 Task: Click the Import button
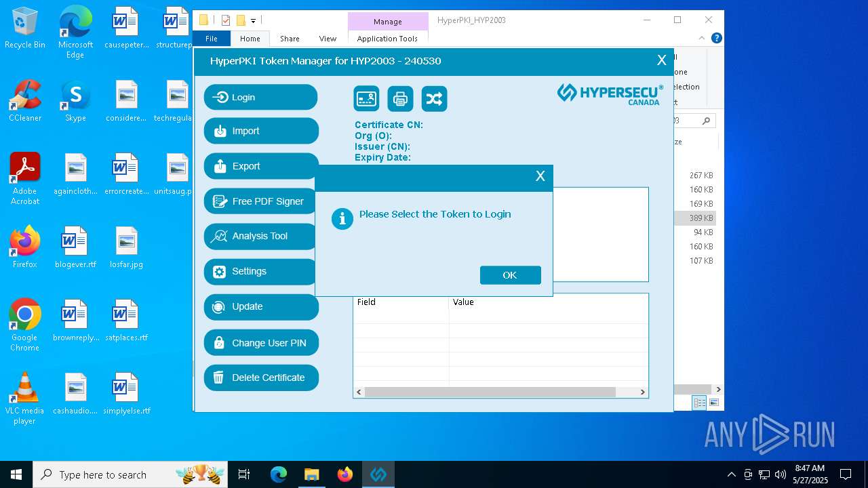click(260, 131)
